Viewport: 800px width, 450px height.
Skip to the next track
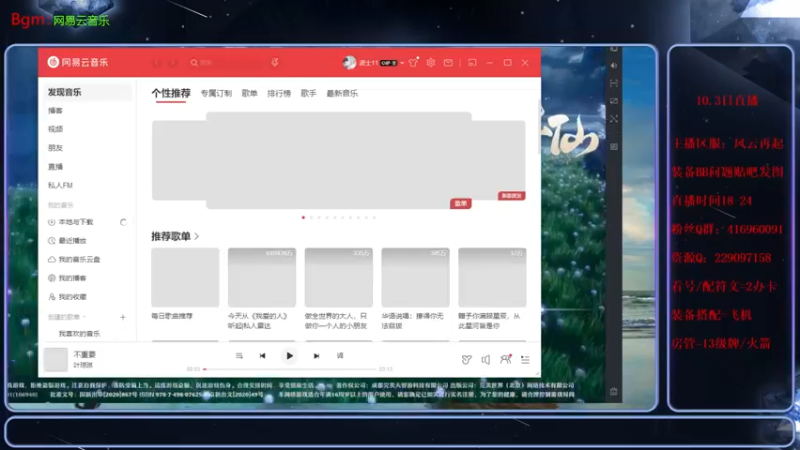316,356
